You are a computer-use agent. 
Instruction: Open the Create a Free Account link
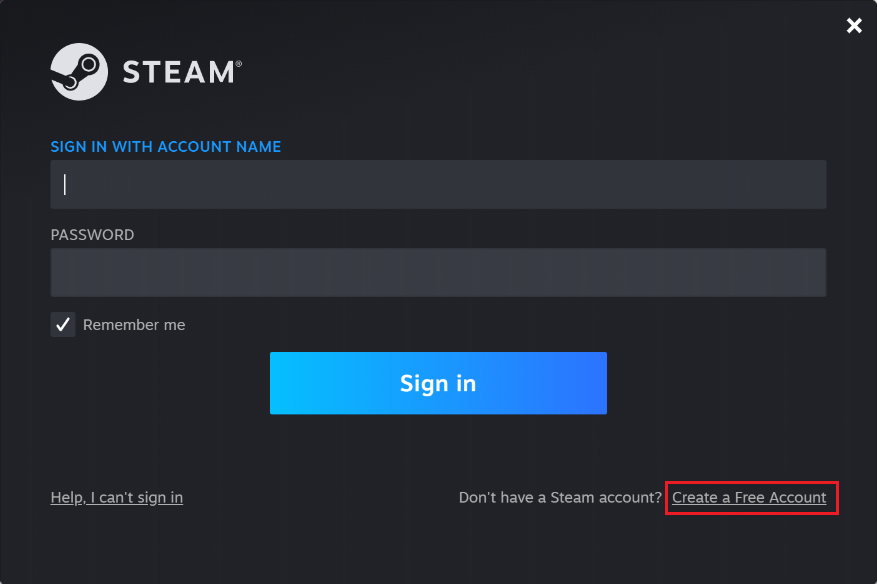[749, 497]
